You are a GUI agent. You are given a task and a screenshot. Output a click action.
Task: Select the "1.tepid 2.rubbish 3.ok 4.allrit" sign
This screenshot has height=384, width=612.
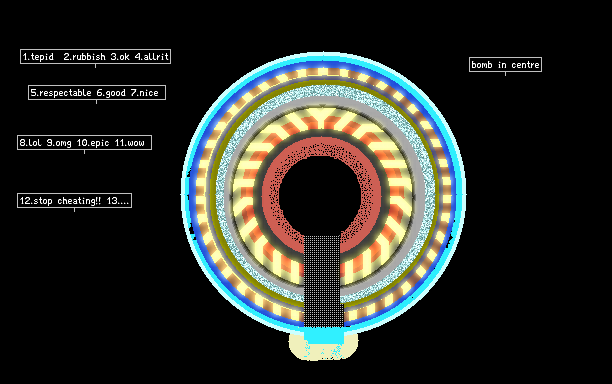[x=95, y=57]
